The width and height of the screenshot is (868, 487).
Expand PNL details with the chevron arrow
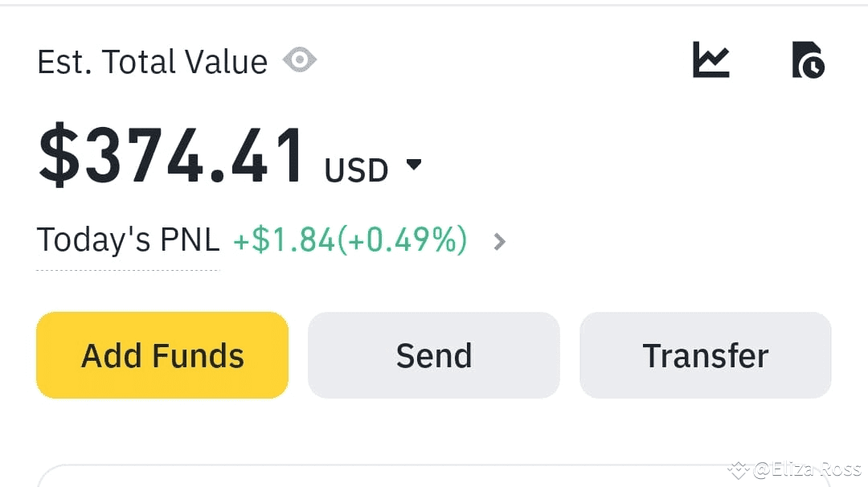point(499,242)
